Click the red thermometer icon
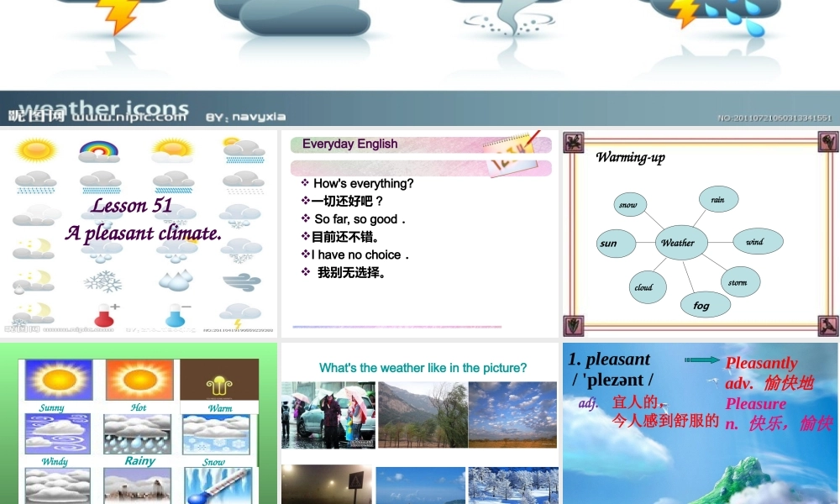 105,314
